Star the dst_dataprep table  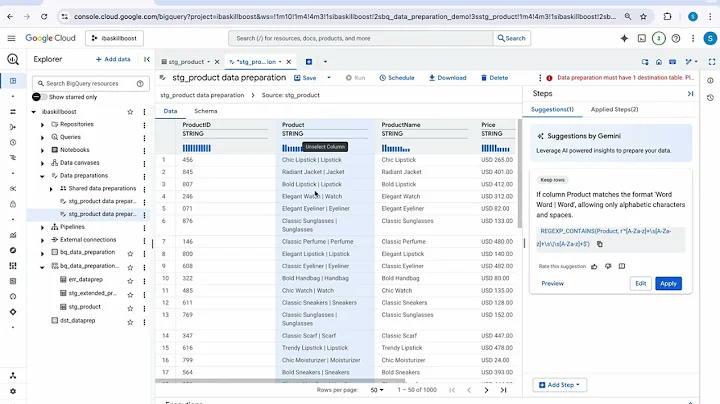[x=130, y=322]
